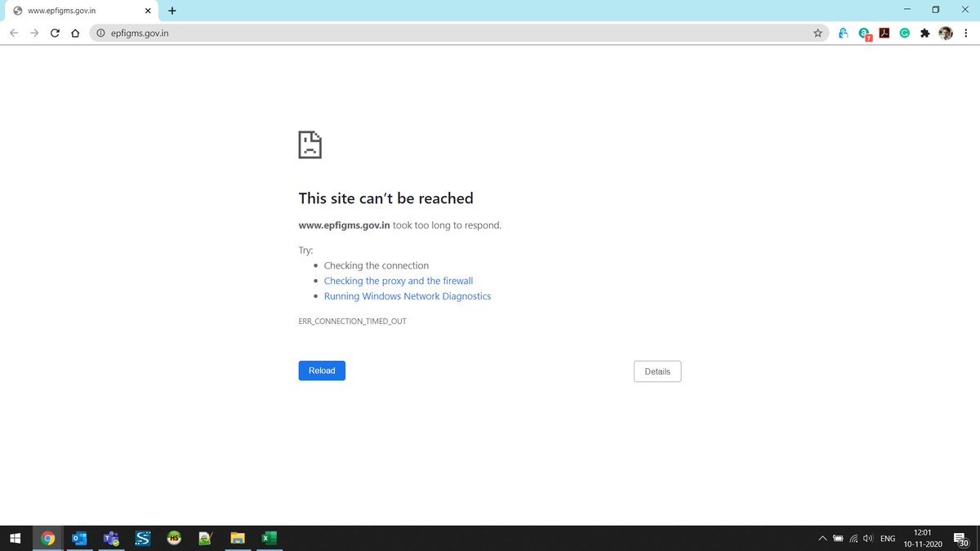Viewport: 980px width, 551px height.
Task: Open the volume speaker tray icon
Action: click(x=869, y=539)
